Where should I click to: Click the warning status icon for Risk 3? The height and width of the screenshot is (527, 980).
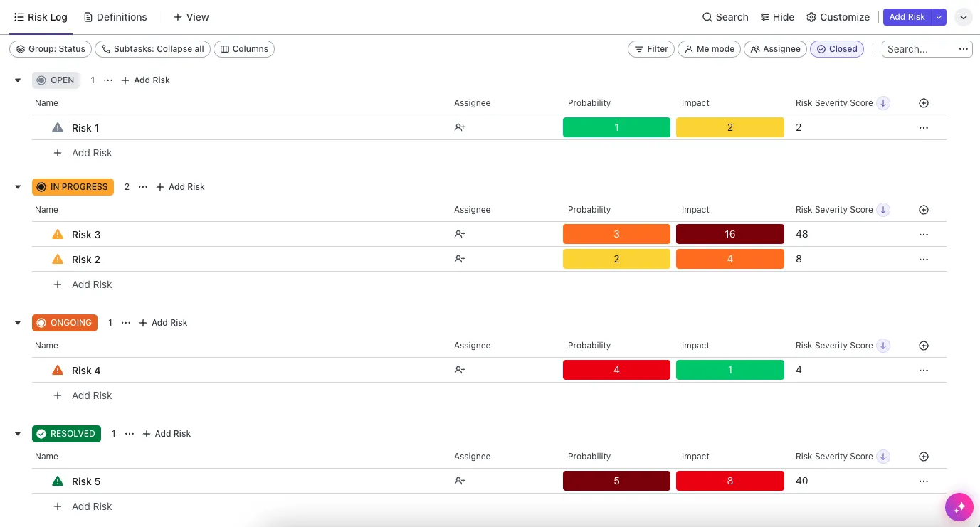click(x=58, y=234)
